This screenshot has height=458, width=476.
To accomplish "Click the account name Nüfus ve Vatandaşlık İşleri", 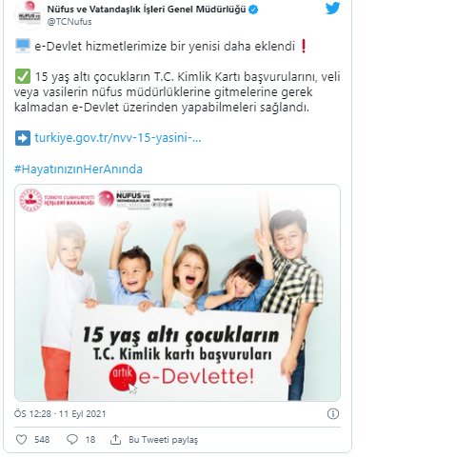I will (x=147, y=10).
